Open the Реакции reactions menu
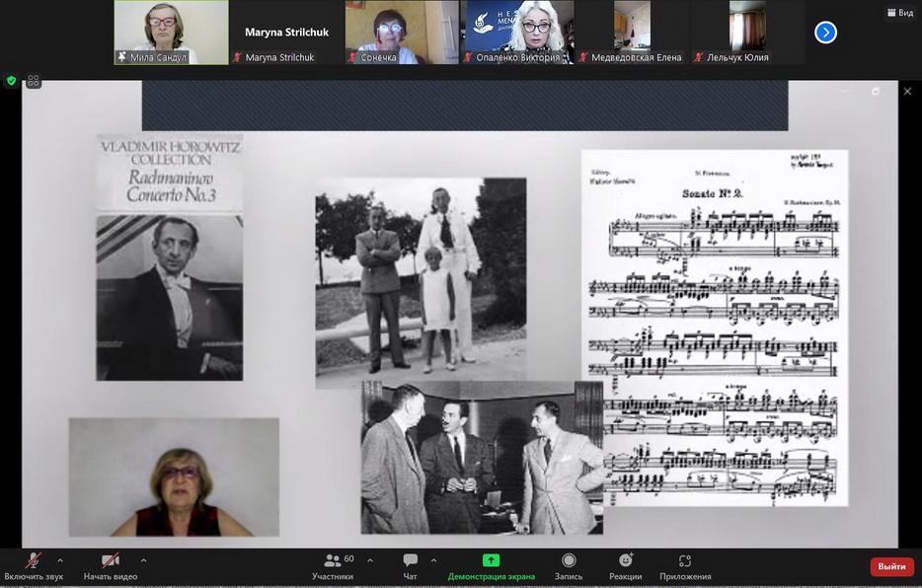The image size is (922, 588). coord(626,566)
